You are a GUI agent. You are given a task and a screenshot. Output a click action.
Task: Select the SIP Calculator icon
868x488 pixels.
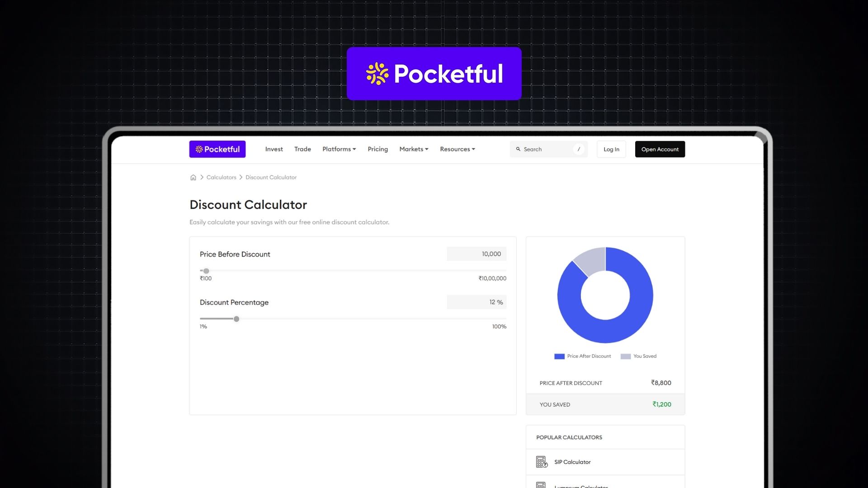click(541, 462)
